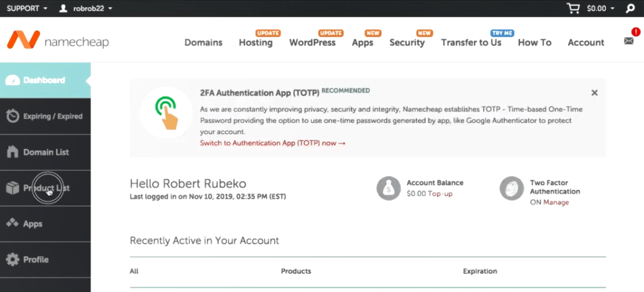The image size is (644, 292).
Task: Open the Domains menu
Action: pyautogui.click(x=203, y=42)
